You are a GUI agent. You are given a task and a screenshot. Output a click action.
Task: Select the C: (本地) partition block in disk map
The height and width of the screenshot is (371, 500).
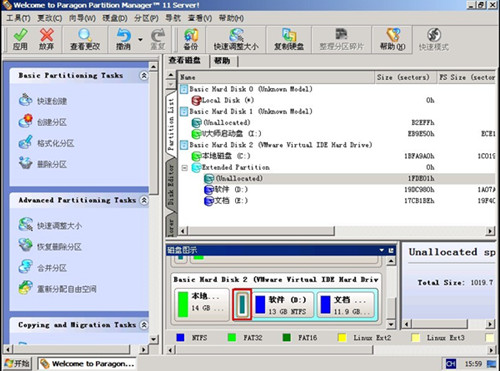(x=201, y=305)
